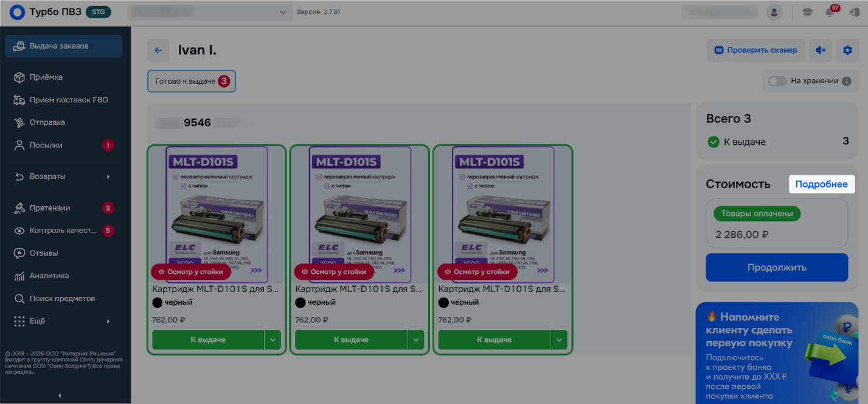Open the user profile avatar

point(774,12)
